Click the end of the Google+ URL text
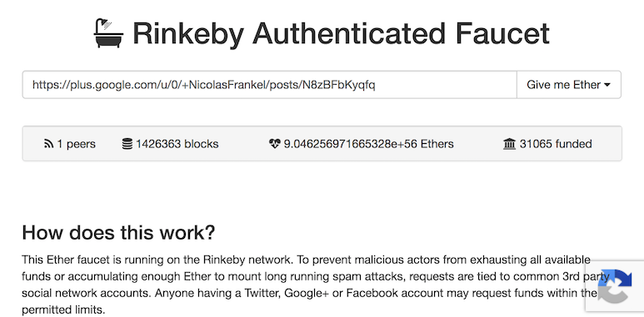This screenshot has height=317, width=644. (375, 85)
